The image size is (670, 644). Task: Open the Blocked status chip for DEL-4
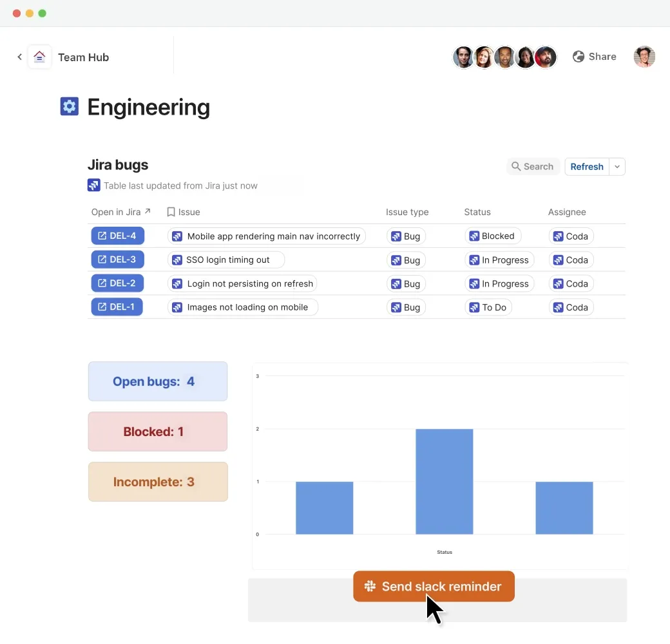pyautogui.click(x=493, y=236)
